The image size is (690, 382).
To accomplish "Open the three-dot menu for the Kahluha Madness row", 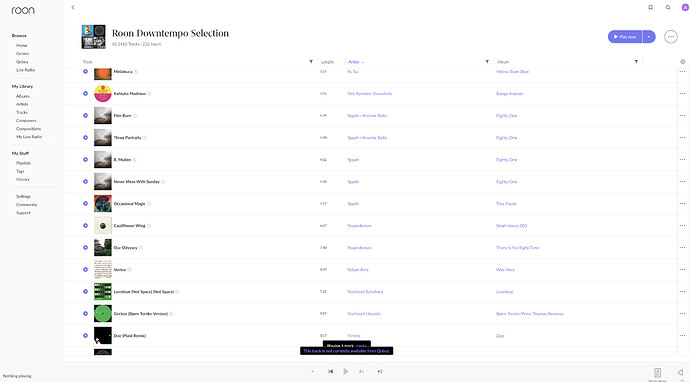I will coord(682,93).
